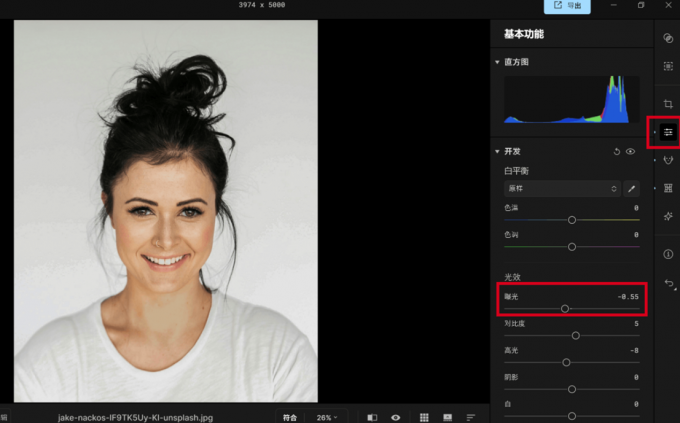Toggle before/after compare view in bottom bar
Viewport: 680px width, 423px height.
[372, 417]
